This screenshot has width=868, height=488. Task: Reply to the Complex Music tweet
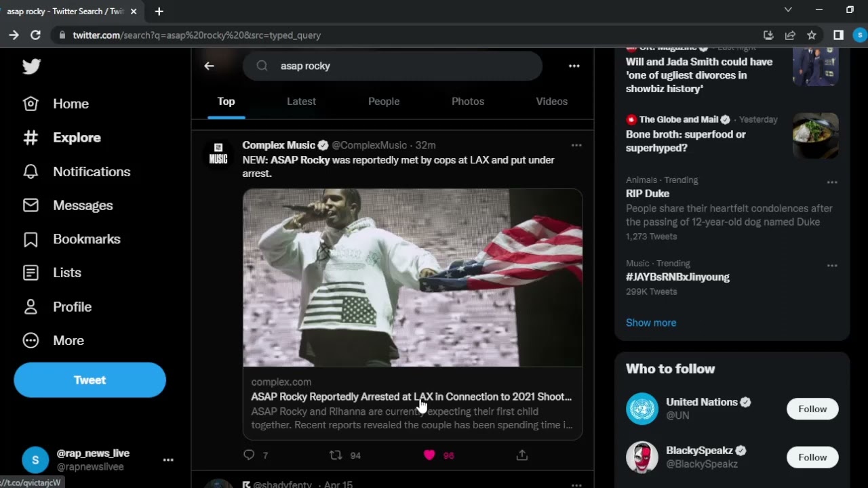coord(249,455)
